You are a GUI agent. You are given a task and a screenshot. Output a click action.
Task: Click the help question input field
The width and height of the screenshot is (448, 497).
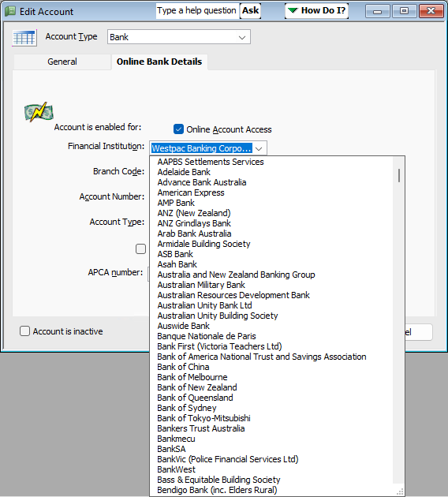[x=197, y=11]
